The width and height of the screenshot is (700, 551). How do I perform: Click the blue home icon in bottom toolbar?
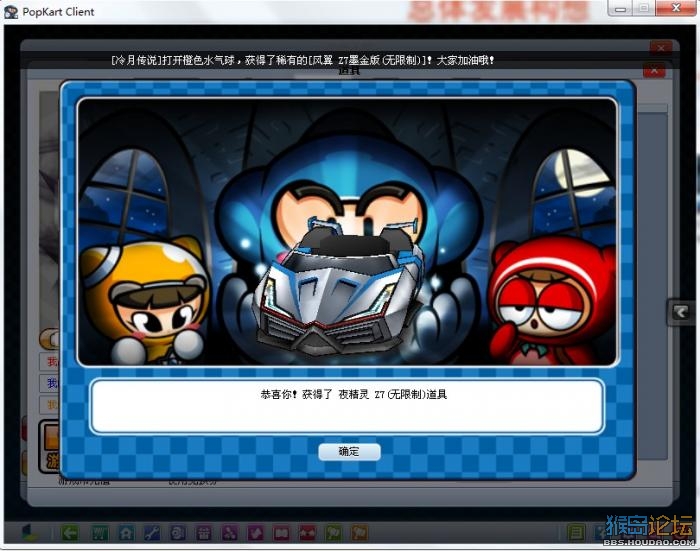tap(126, 533)
